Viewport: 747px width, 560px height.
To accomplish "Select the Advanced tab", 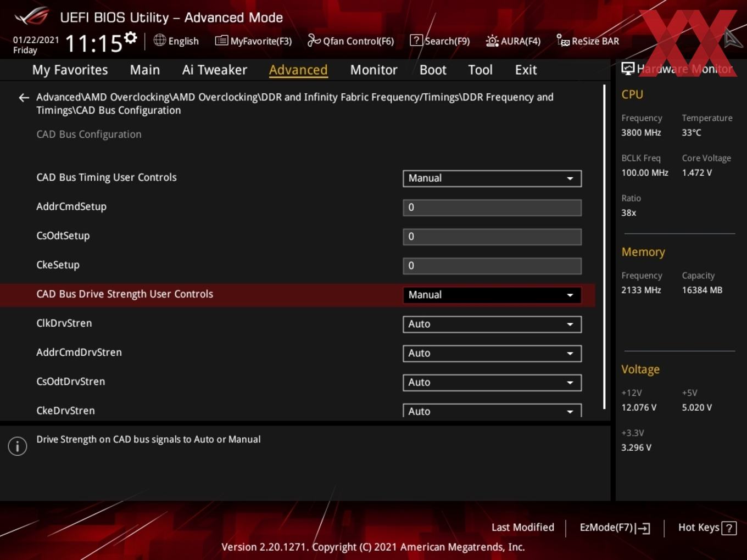I will (298, 70).
